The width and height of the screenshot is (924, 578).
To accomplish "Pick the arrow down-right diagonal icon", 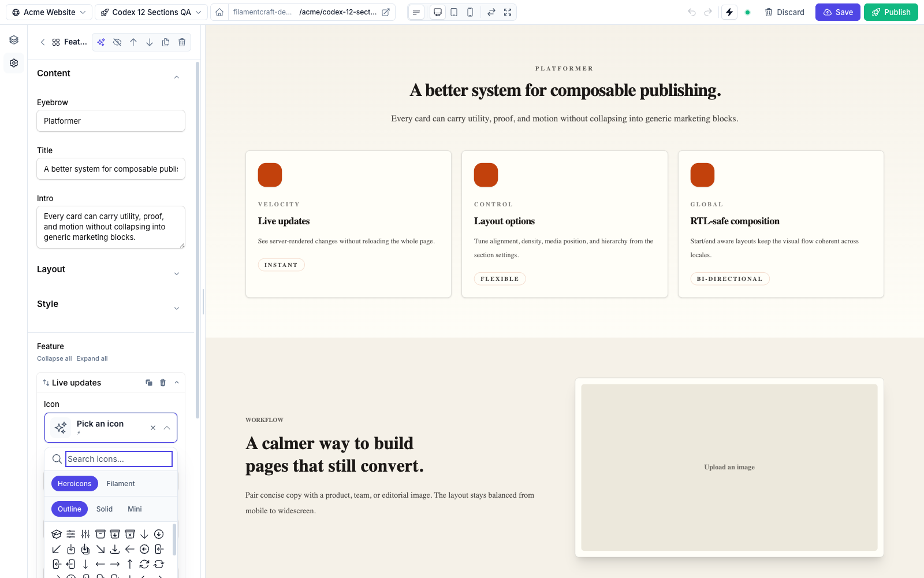I will [x=100, y=549].
